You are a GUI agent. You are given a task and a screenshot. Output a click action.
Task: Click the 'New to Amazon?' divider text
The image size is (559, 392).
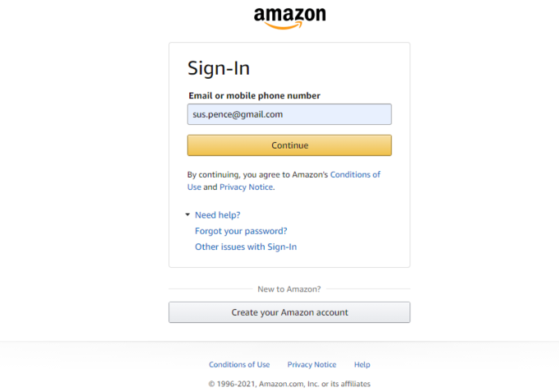[289, 289]
